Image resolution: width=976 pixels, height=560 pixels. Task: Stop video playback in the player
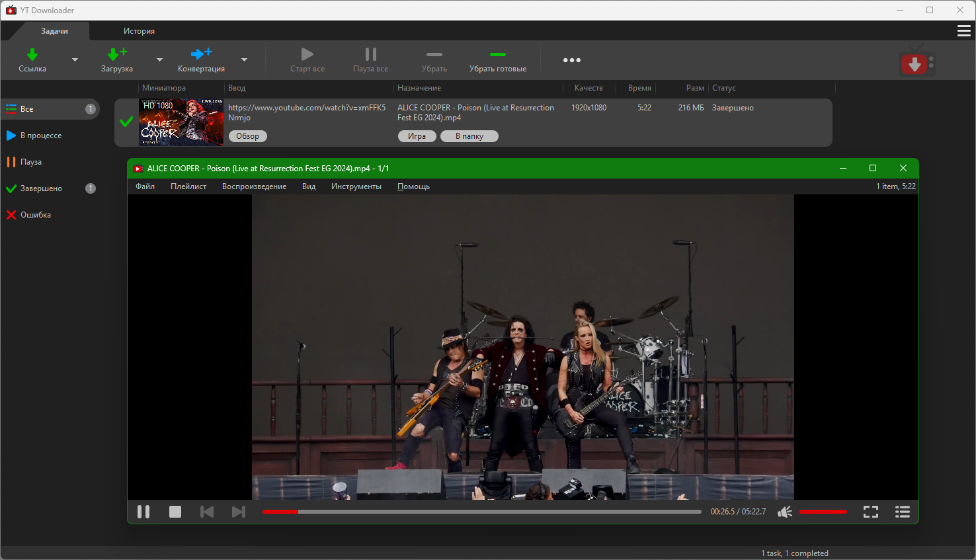[175, 512]
